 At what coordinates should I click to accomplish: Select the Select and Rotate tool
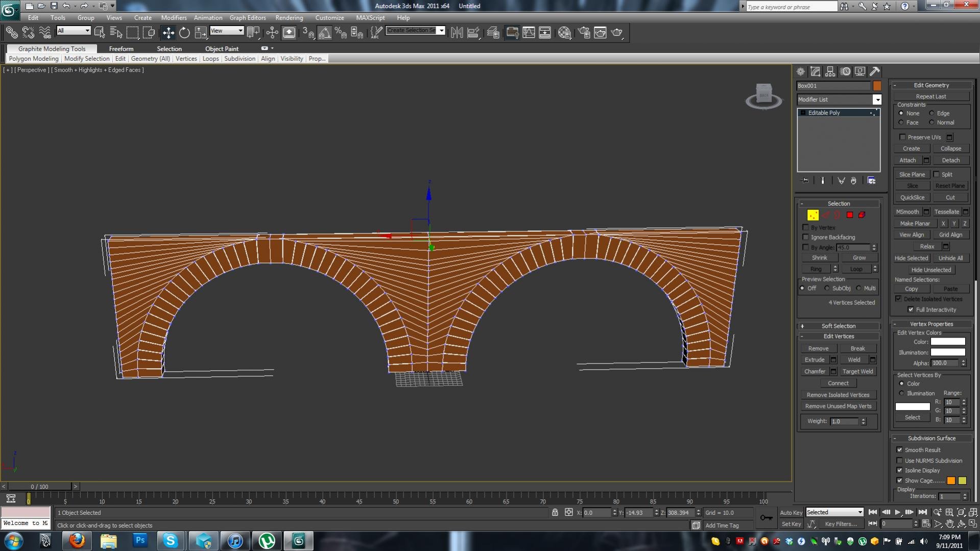[x=184, y=33]
